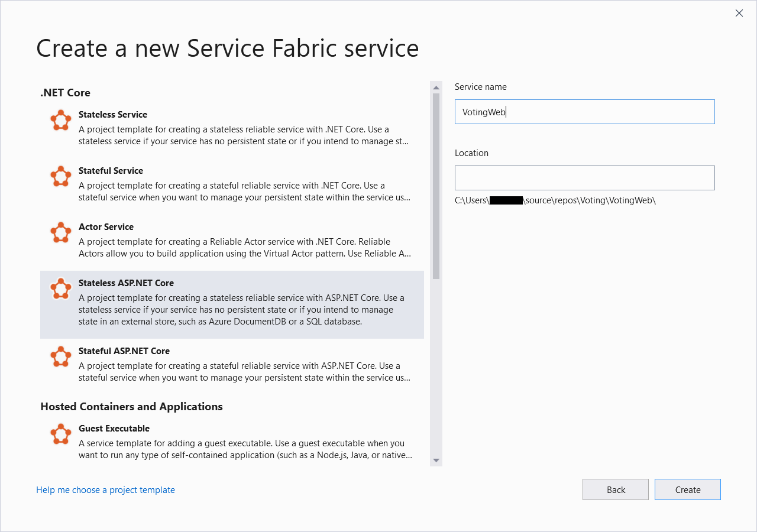This screenshot has width=757, height=532.
Task: Click the Stateless Service template icon
Action: (60, 120)
